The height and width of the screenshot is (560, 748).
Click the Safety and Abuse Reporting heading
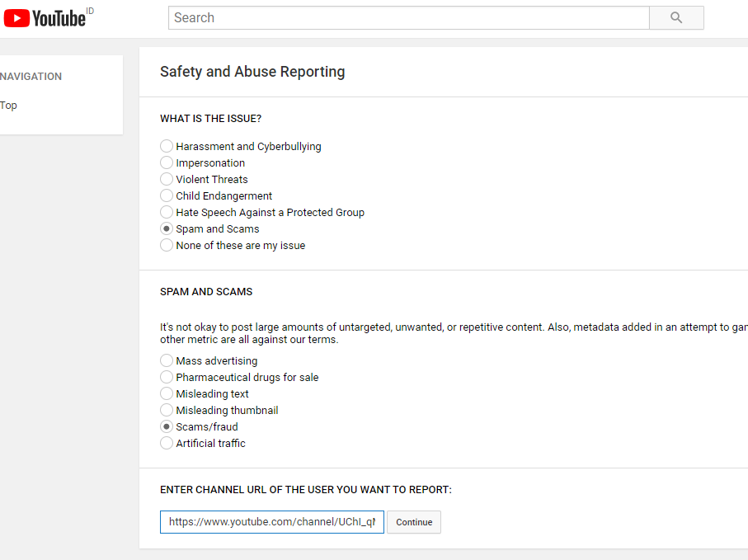pos(252,72)
